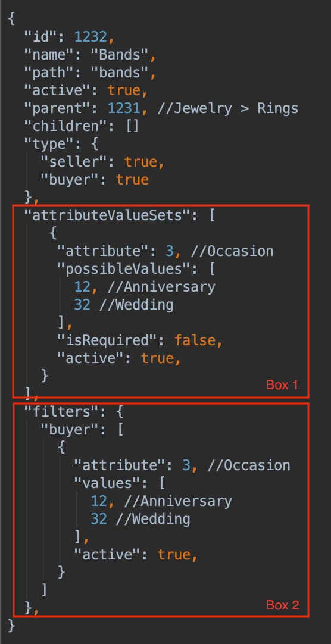Click the lowercase "bands" path value
This screenshot has width=331, height=644.
(120, 73)
